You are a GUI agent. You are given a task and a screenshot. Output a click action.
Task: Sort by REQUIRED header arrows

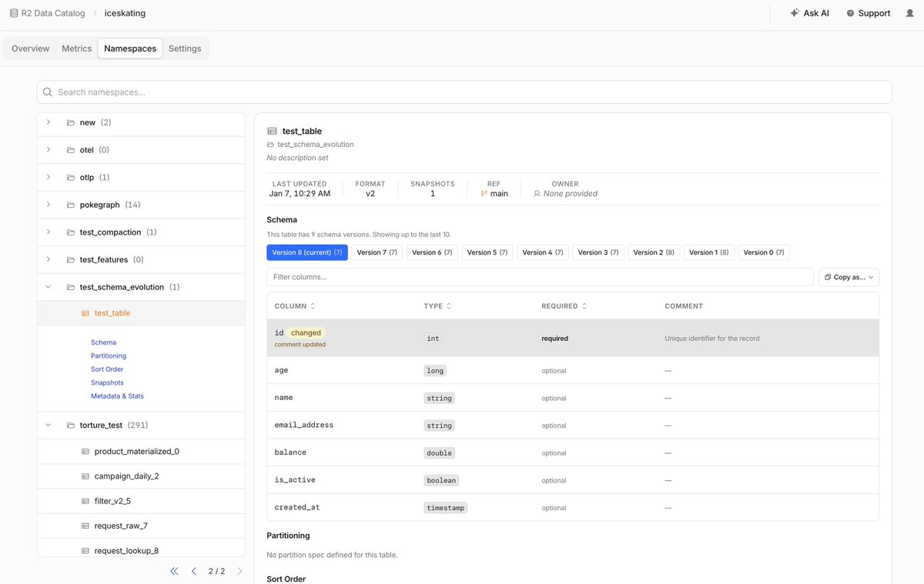tap(584, 306)
